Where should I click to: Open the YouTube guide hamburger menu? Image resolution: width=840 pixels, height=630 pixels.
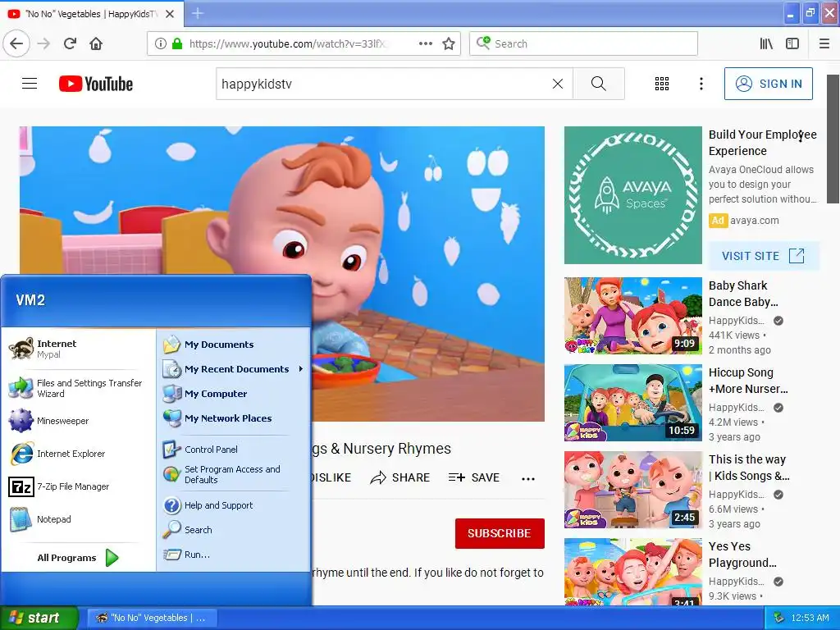(x=30, y=84)
